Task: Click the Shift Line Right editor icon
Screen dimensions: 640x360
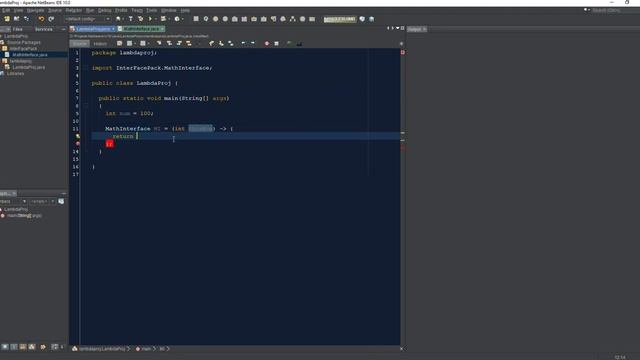Action: (x=253, y=43)
